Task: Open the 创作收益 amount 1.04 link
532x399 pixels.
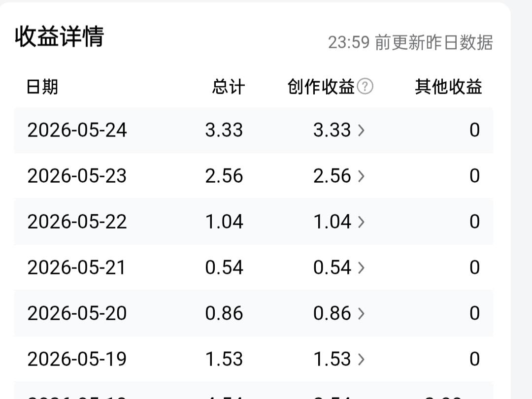Action: click(x=332, y=222)
